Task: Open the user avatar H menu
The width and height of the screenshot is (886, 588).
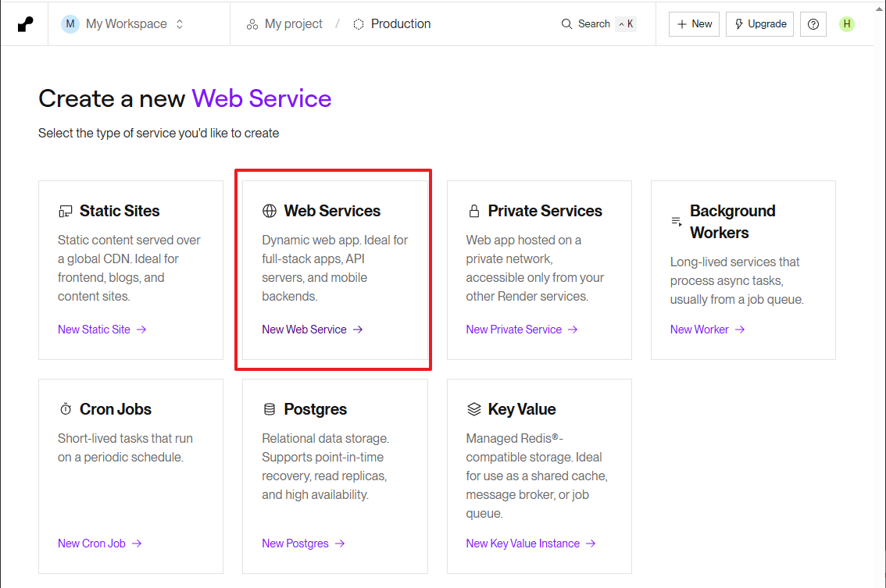Action: point(847,24)
